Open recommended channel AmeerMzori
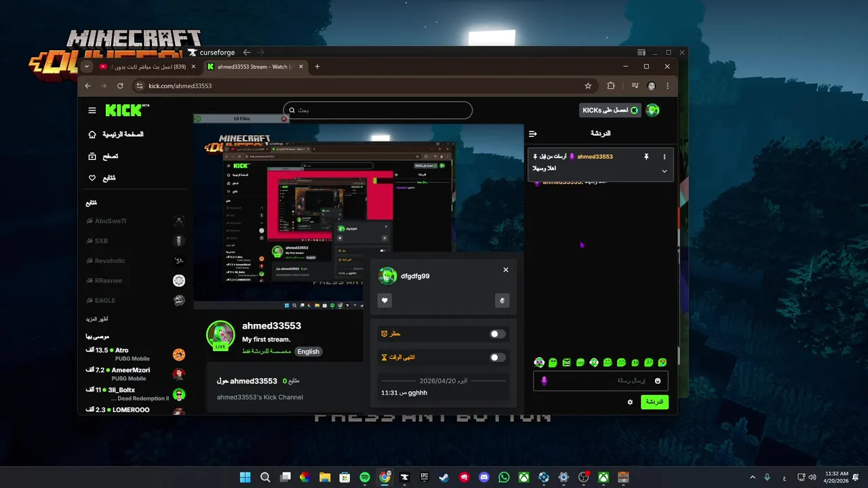The image size is (868, 488). pyautogui.click(x=136, y=374)
